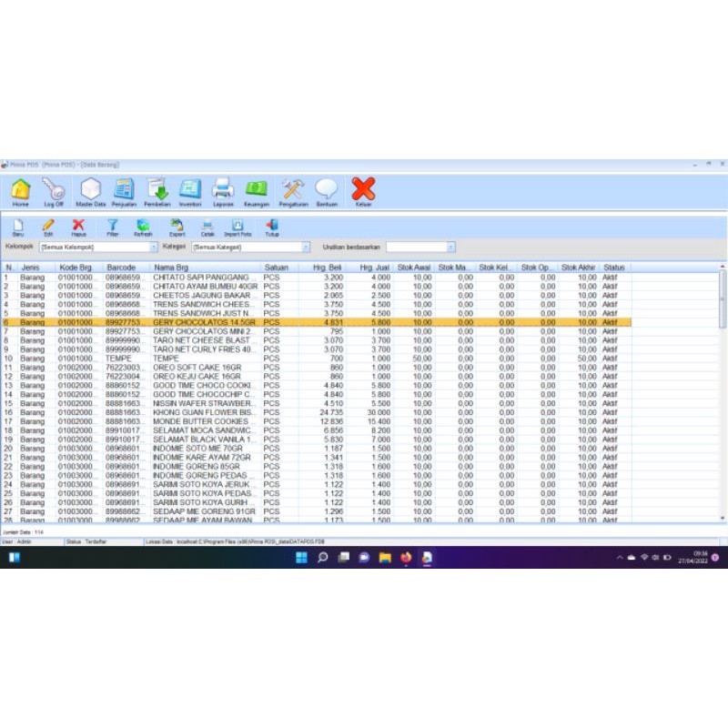Open the Home module
The height and width of the screenshot is (728, 728).
[x=20, y=192]
